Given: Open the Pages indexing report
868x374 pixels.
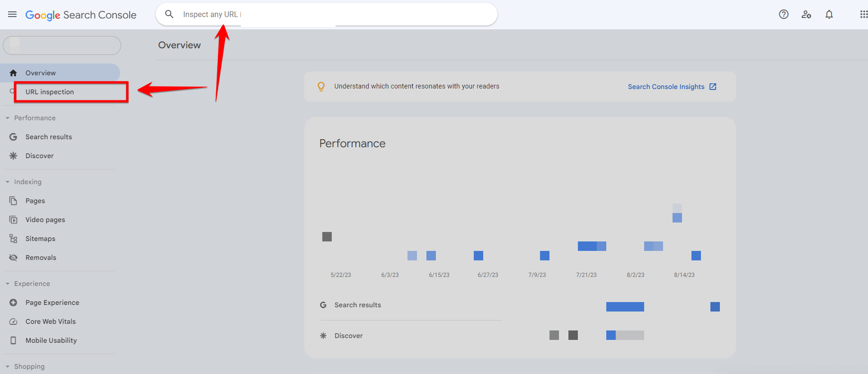Looking at the screenshot, I should (35, 201).
